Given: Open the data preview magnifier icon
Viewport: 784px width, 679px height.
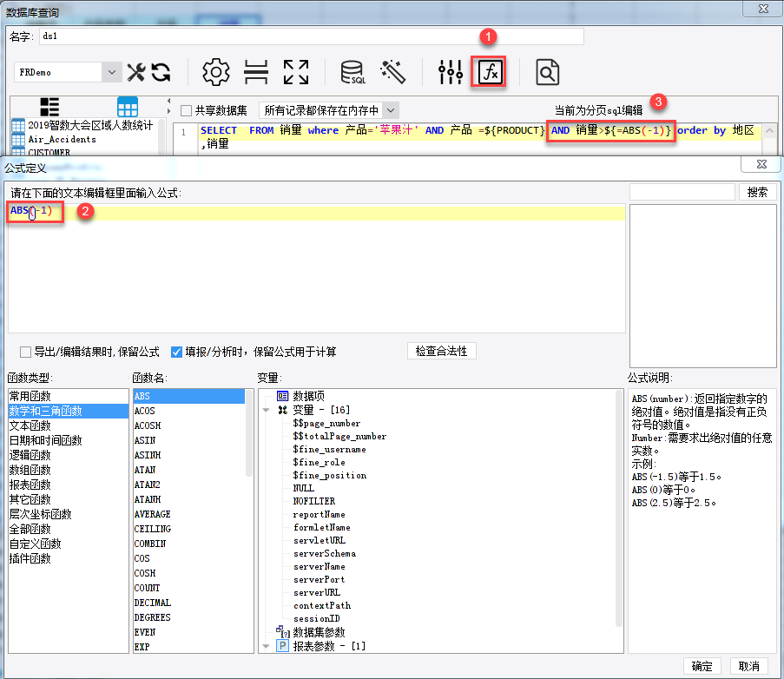Looking at the screenshot, I should click(547, 72).
